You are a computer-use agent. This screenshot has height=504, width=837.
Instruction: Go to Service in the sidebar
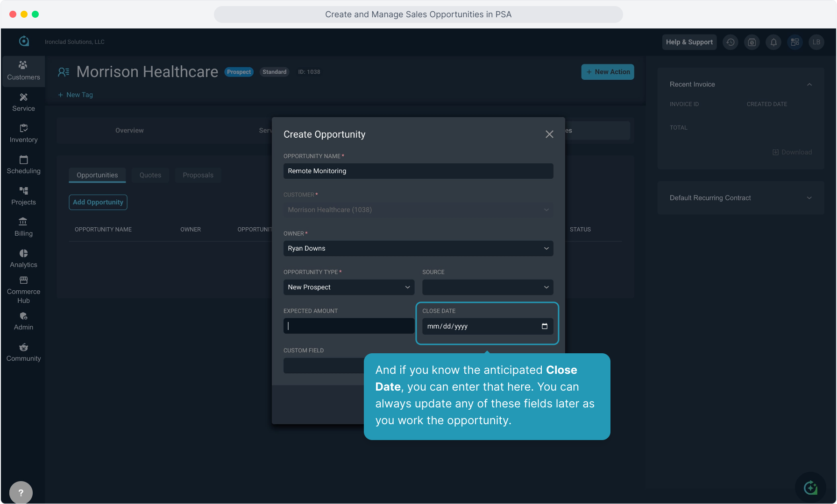click(x=23, y=102)
